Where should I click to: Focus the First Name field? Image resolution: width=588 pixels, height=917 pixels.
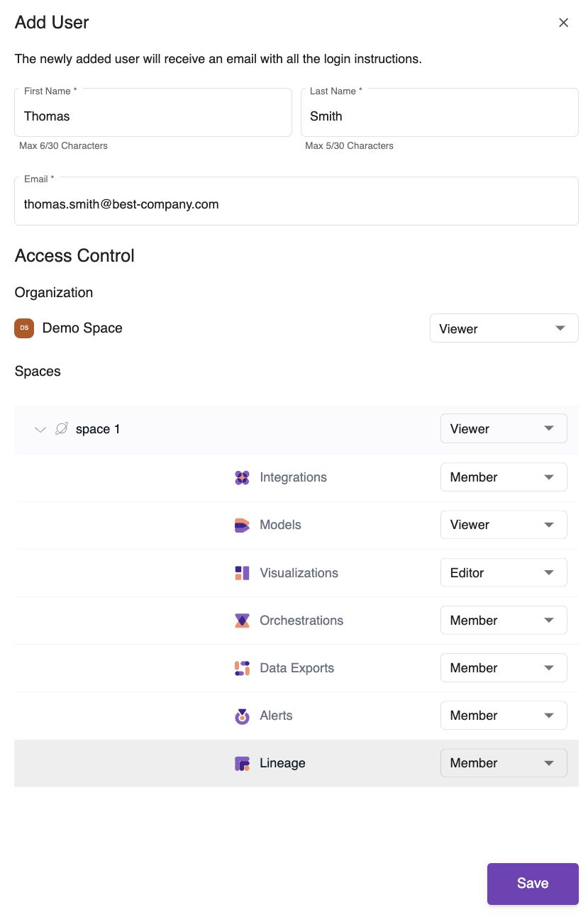tap(153, 116)
